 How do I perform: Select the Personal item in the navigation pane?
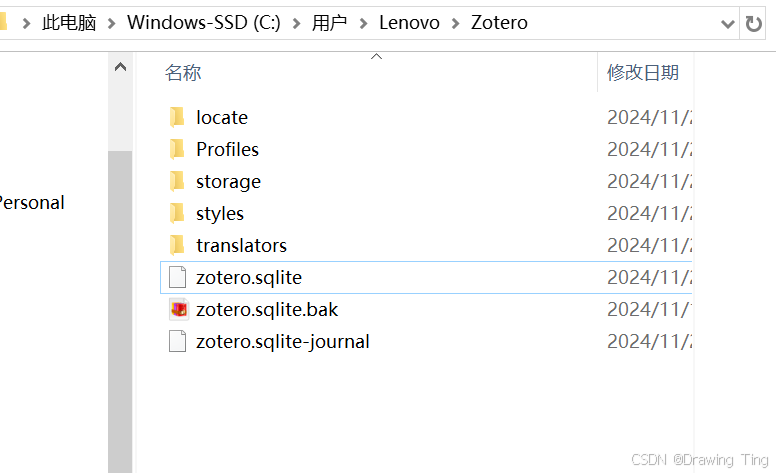click(x=32, y=203)
